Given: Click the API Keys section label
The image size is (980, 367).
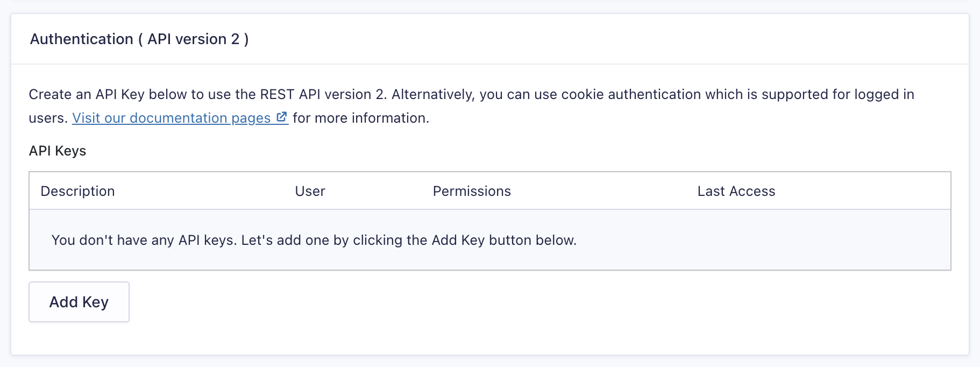Looking at the screenshot, I should (58, 151).
